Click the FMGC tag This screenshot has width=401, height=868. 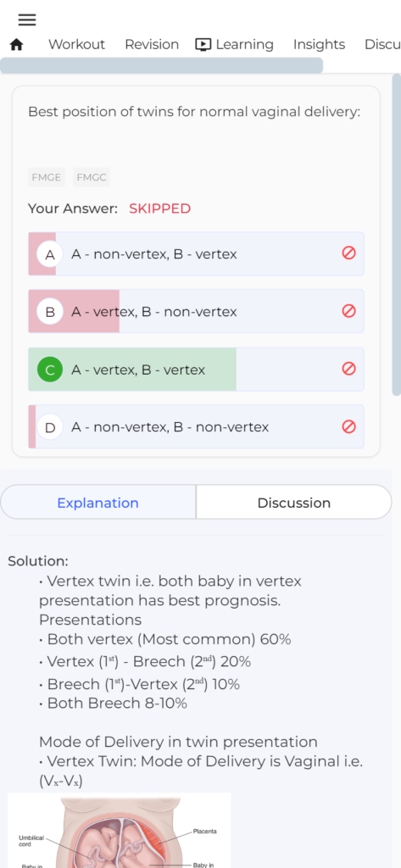[x=92, y=178]
